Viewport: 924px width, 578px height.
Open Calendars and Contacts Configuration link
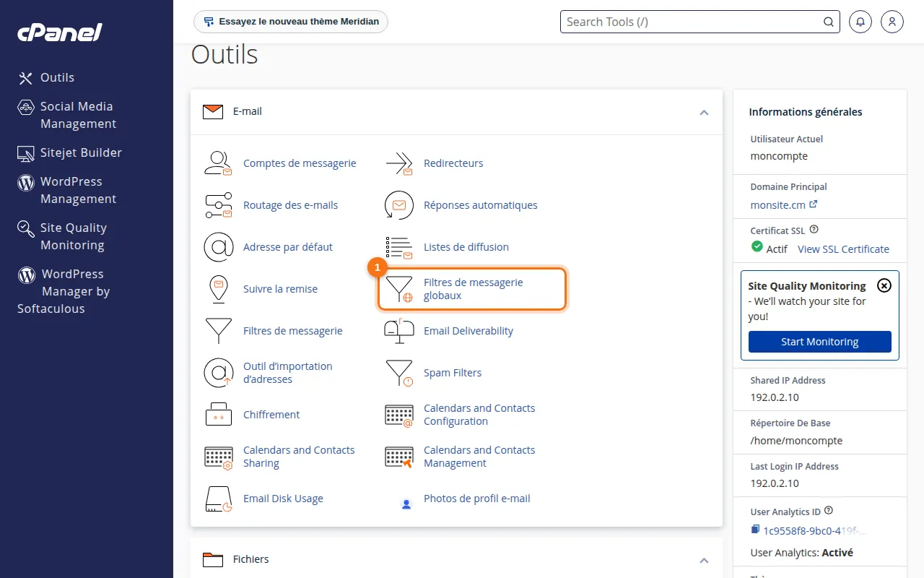pos(479,415)
